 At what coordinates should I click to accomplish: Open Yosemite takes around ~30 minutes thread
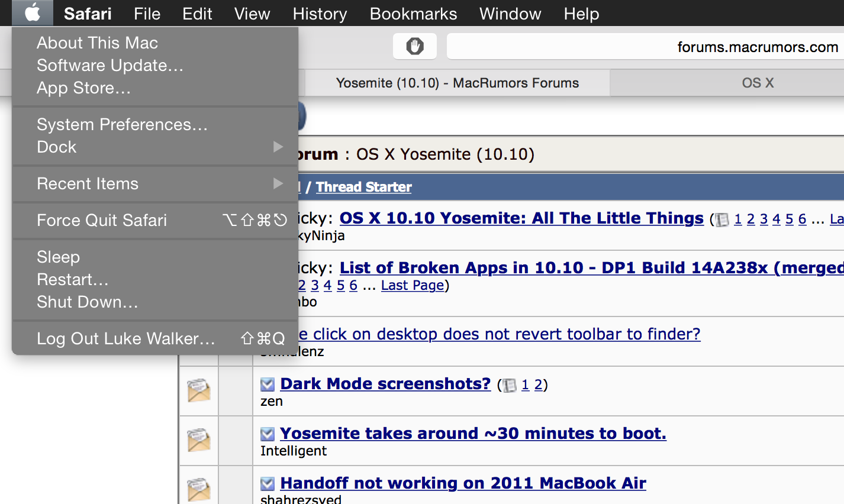pyautogui.click(x=473, y=434)
